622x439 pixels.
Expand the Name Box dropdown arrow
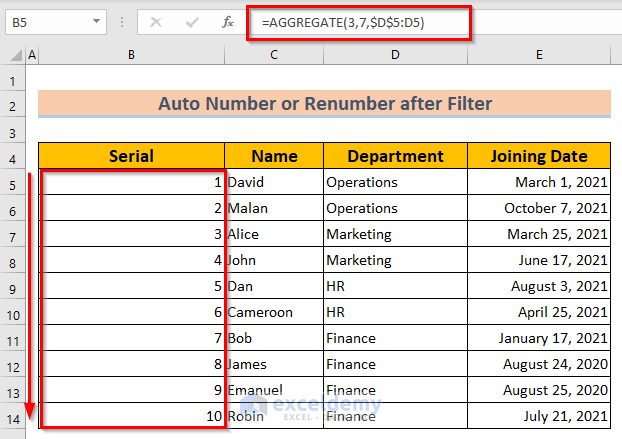[x=95, y=21]
